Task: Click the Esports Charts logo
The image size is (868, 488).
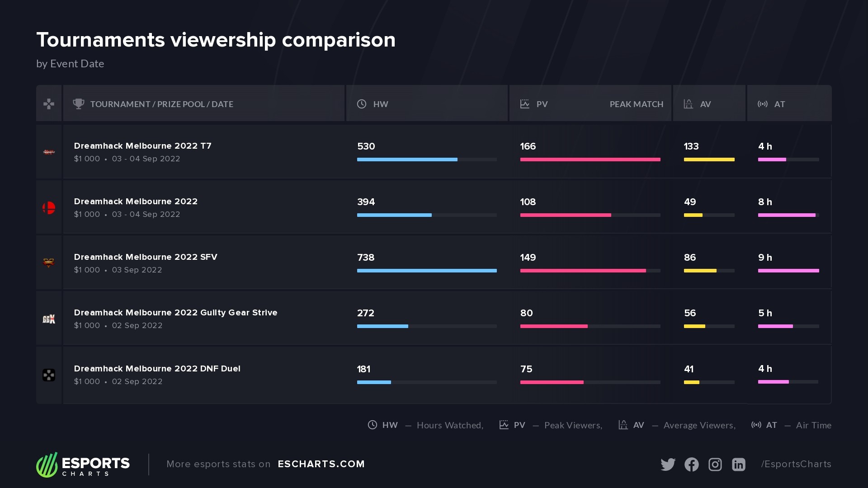Action: pyautogui.click(x=83, y=465)
